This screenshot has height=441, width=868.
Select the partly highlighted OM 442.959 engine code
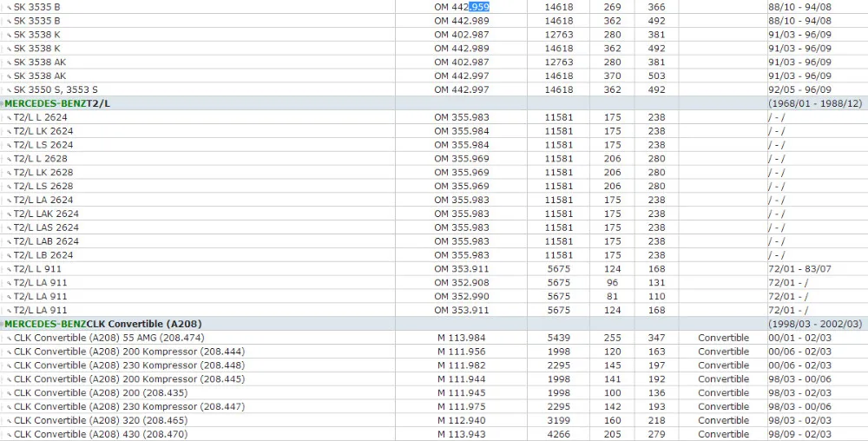(462, 7)
